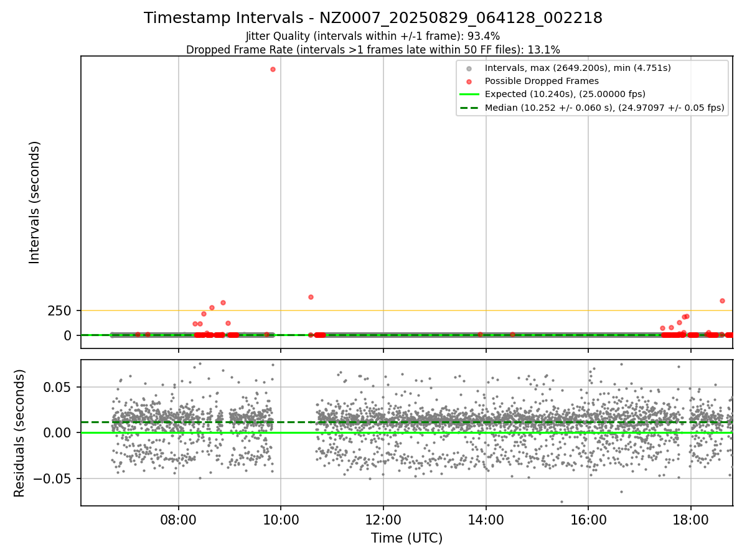Click the 'Intervals, max (2649.200s), min (4.751s)' legend entry
The width and height of the screenshot is (747, 560).
578,68
